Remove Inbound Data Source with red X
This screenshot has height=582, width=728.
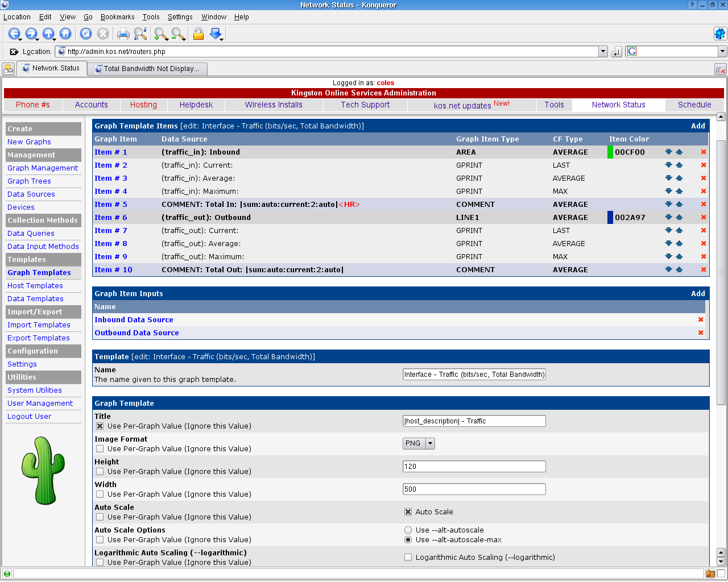[701, 319]
